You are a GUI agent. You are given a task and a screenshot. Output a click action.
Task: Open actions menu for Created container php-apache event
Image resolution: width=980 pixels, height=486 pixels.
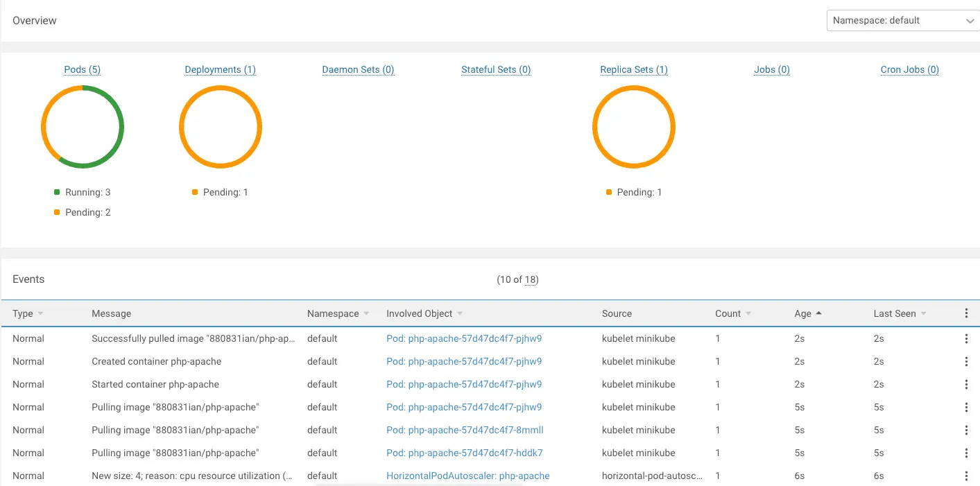[966, 362]
